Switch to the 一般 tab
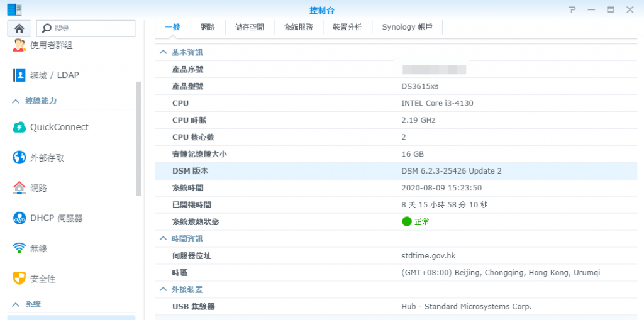 click(173, 28)
